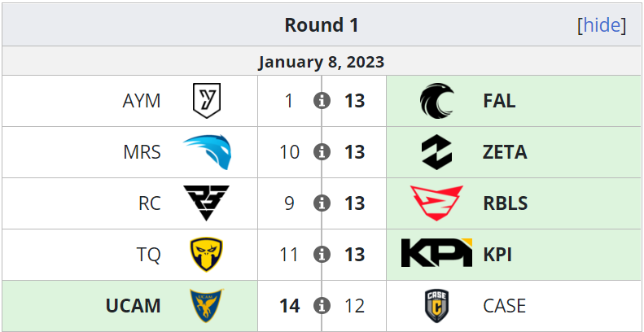Click the CASE team badge logo

click(x=436, y=306)
